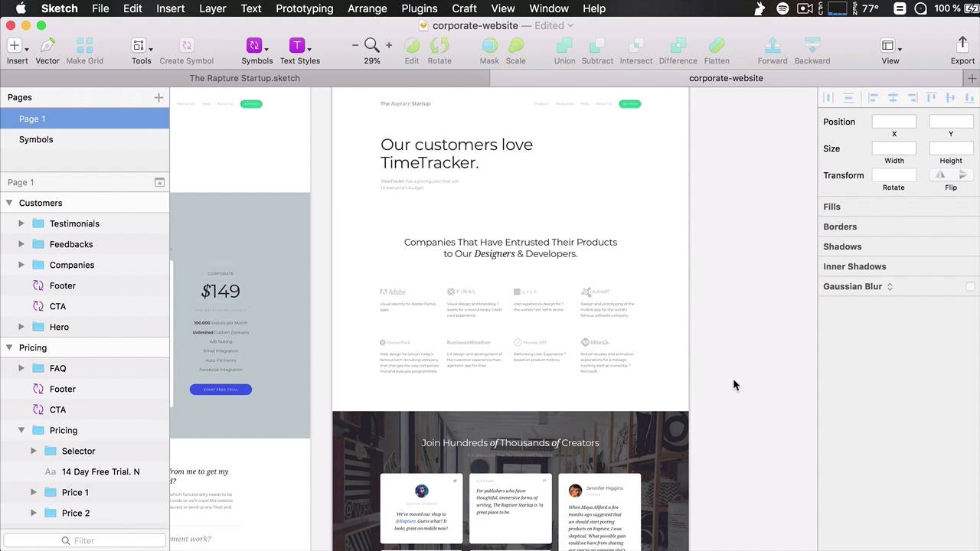980x551 pixels.
Task: Click the align left icon in inspector
Action: coord(874,98)
